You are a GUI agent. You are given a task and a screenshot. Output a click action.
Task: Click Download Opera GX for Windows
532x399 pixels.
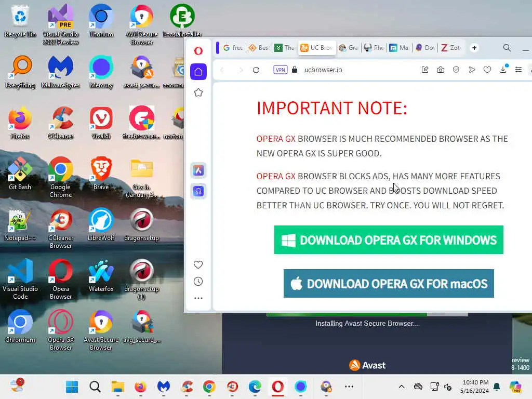click(x=389, y=240)
